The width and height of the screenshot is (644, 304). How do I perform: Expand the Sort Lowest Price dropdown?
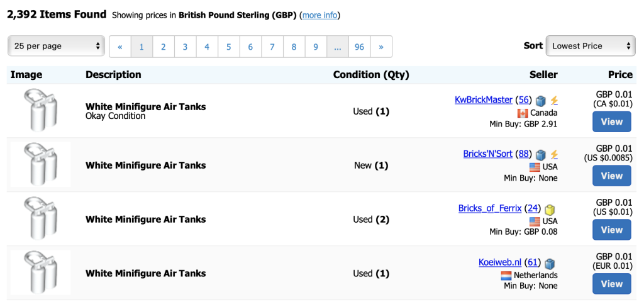click(591, 46)
